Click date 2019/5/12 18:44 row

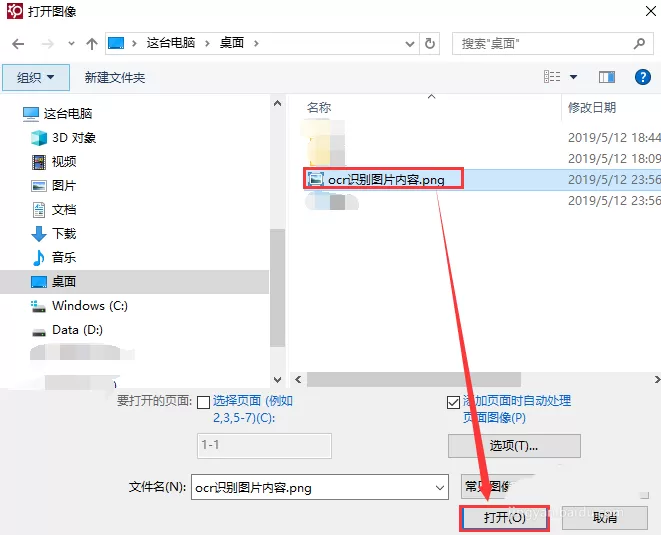(614, 137)
